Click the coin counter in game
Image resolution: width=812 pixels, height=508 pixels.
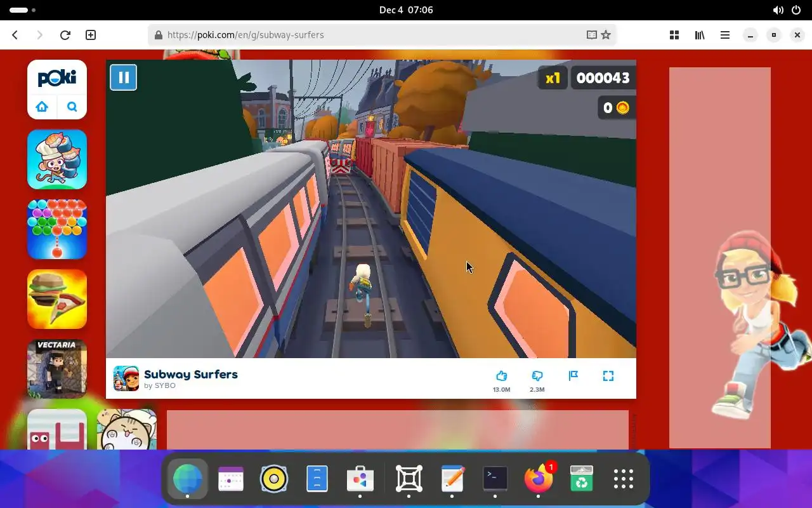click(x=615, y=108)
